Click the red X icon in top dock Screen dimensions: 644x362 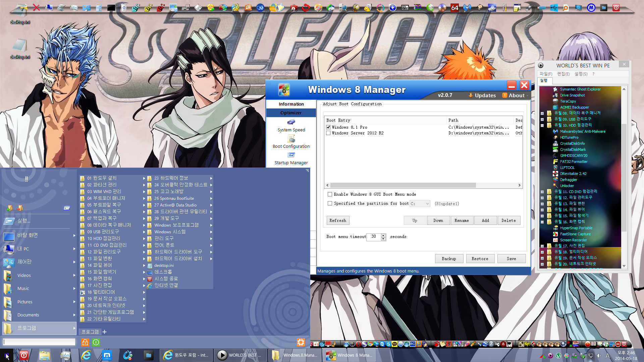point(36,7)
